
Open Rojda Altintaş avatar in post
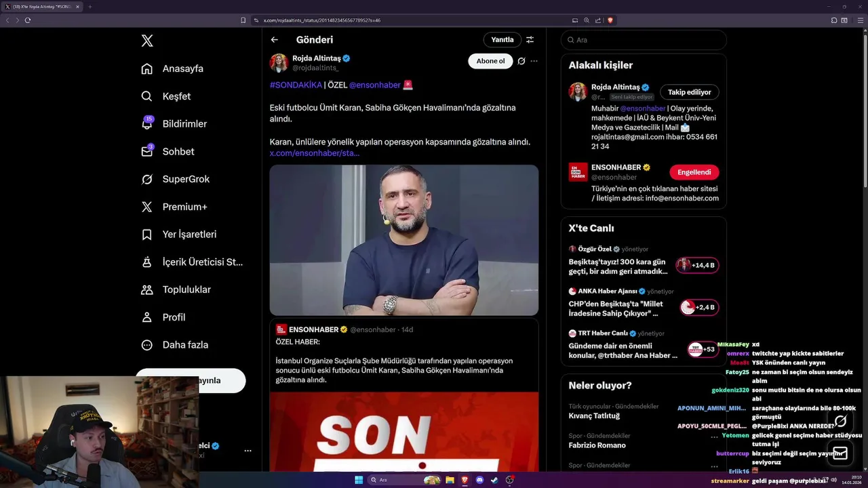coord(279,62)
